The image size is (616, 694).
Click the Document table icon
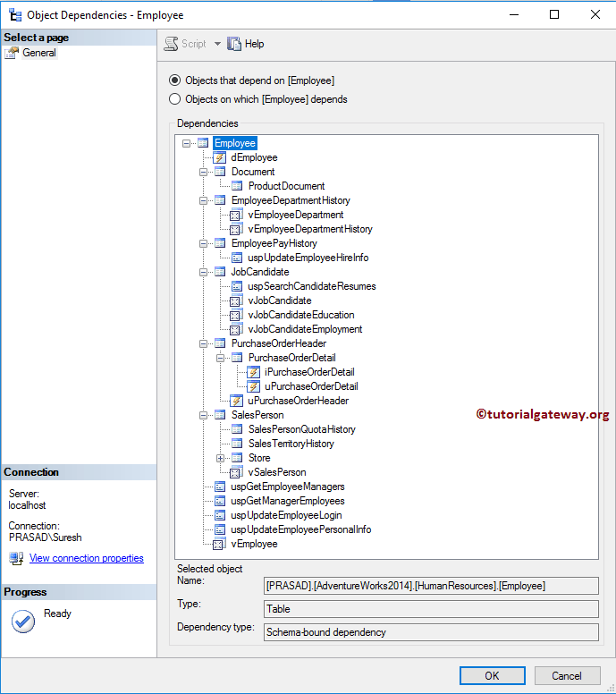click(x=220, y=172)
